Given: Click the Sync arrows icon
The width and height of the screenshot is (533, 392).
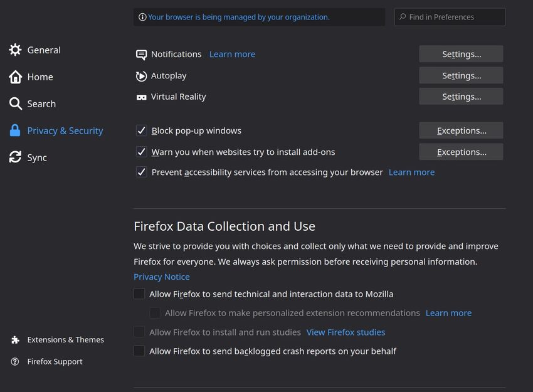Looking at the screenshot, I should click(15, 157).
